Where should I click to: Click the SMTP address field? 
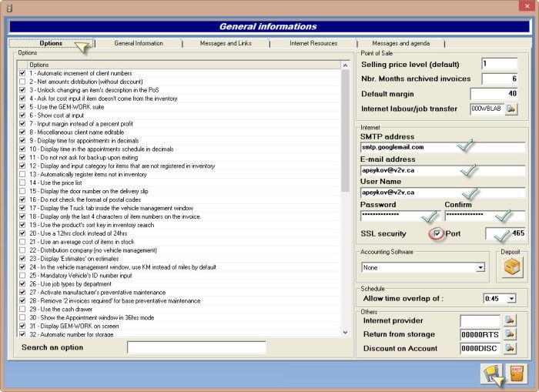443,147
